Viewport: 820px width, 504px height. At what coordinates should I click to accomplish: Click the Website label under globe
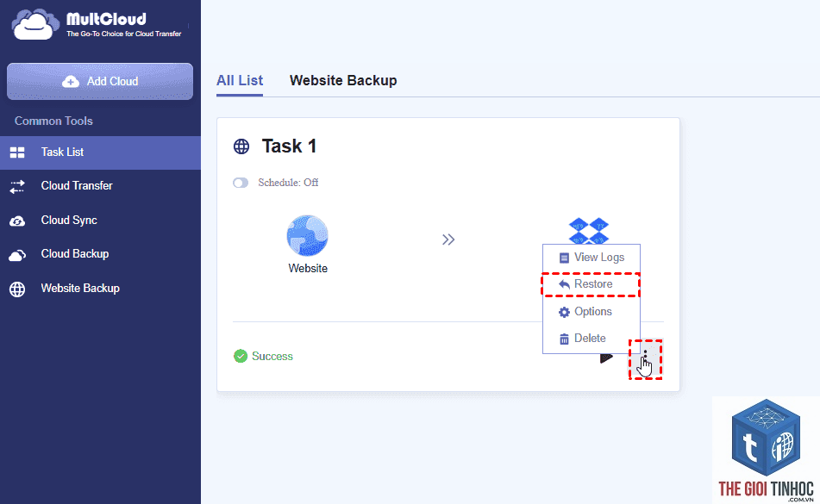[308, 269]
